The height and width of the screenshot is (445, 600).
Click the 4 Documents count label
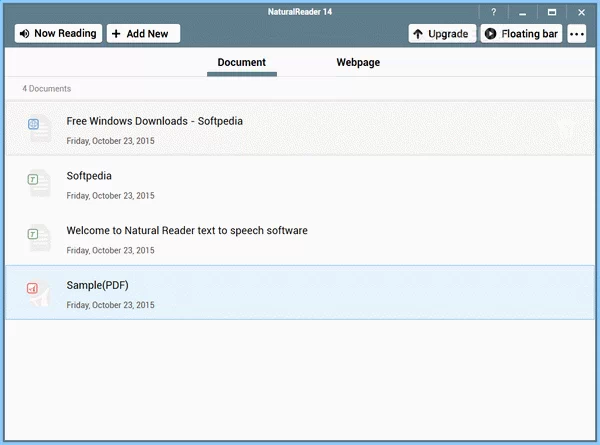click(x=46, y=89)
